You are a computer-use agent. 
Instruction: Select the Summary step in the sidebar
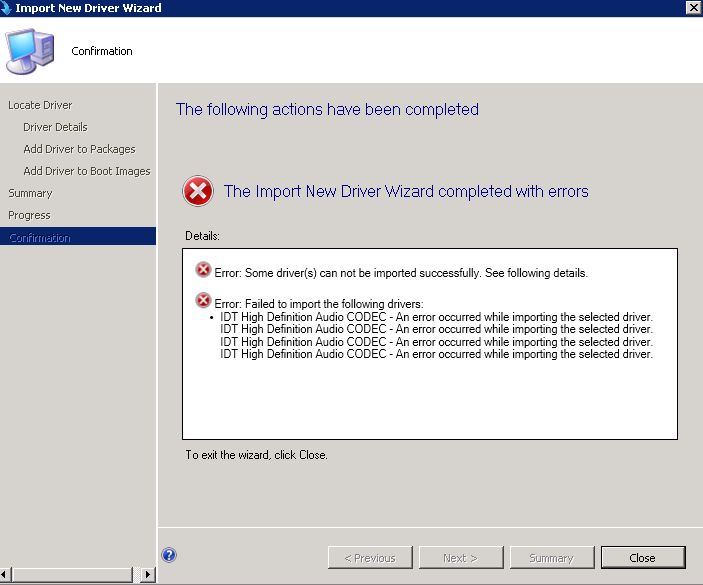(30, 193)
